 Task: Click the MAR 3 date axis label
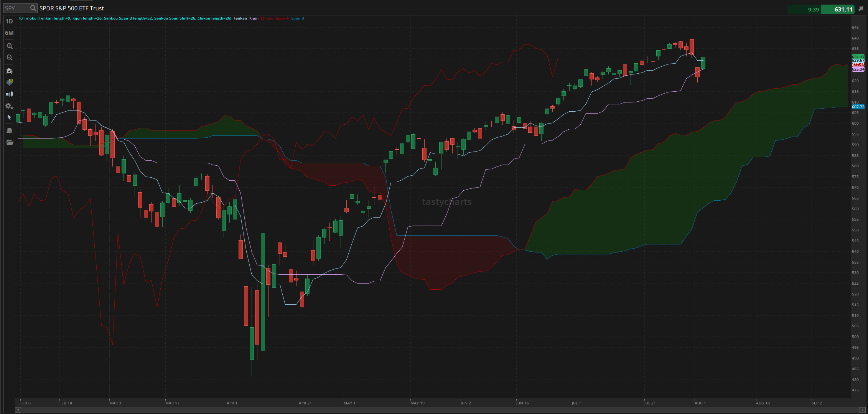[115, 403]
